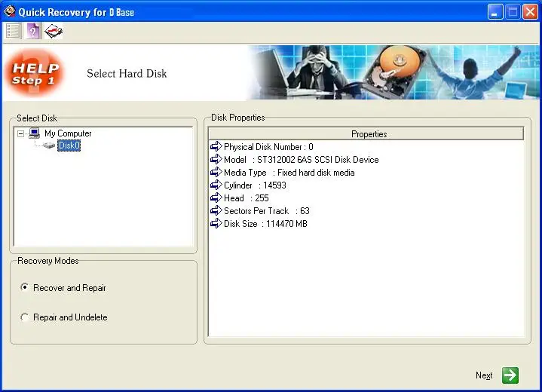Viewport: 542px width, 392px height.
Task: Minimize the Quick Recovery window
Action: (495, 12)
